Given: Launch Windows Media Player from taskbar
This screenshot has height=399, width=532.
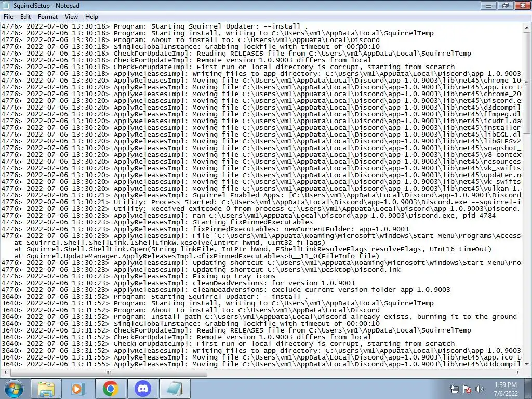Looking at the screenshot, I should pyautogui.click(x=78, y=389).
